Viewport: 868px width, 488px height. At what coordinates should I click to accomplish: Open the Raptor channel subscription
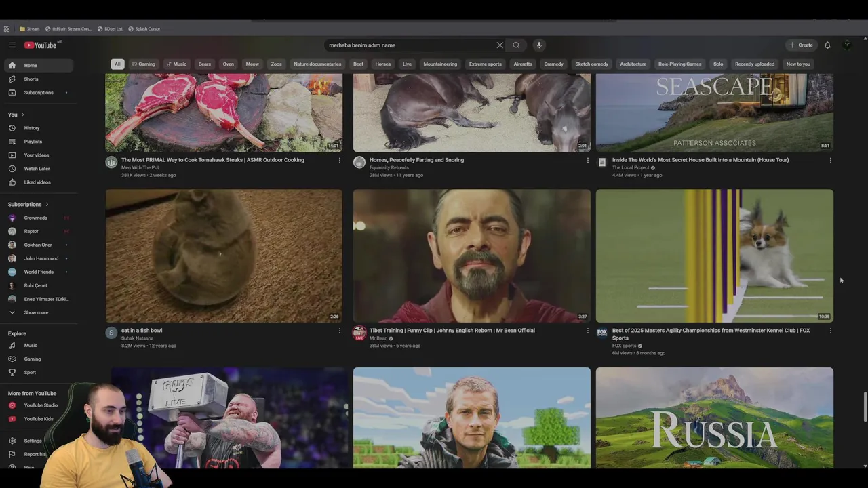click(x=38, y=232)
